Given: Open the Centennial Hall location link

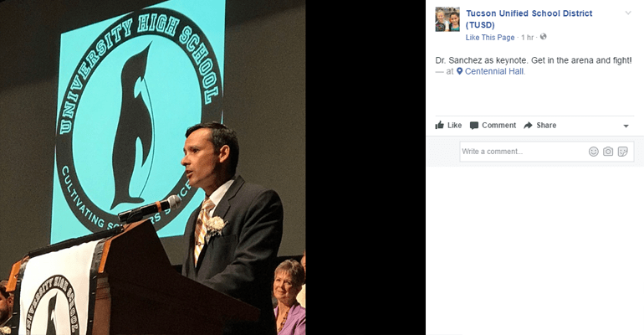Looking at the screenshot, I should click(x=494, y=71).
